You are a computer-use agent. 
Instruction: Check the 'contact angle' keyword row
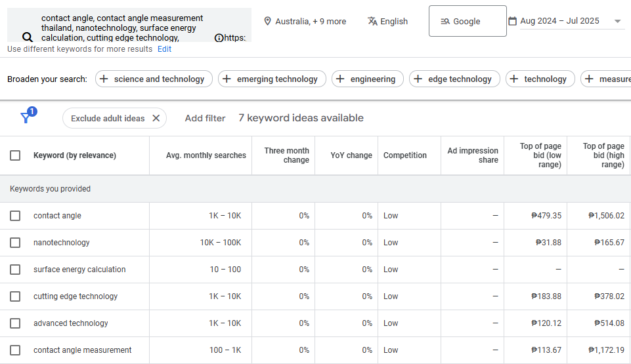15,216
